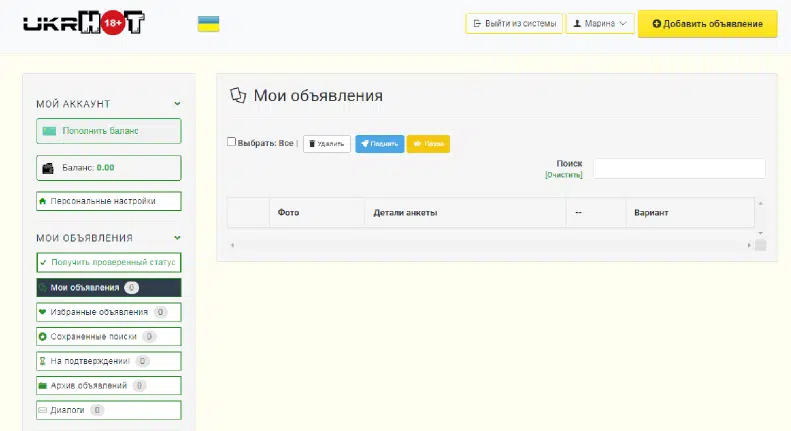Image resolution: width=791 pixels, height=431 pixels.
Task: Toggle the Выбрать: Все checkbox
Action: point(232,142)
